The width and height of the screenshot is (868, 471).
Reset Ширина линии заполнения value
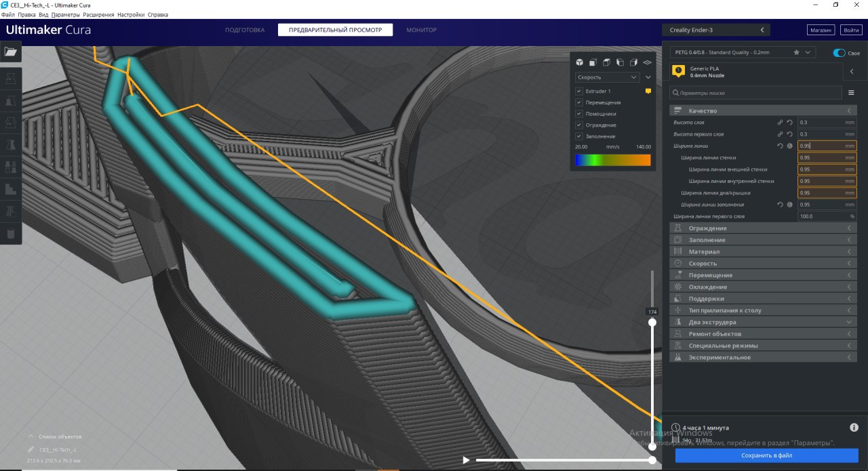780,205
